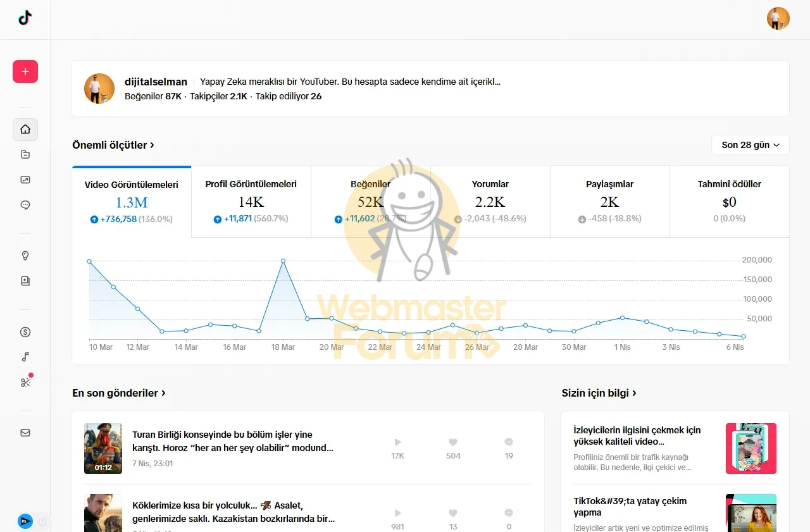Open the dollar monetization icon in sidebar
Viewport: 810px width, 532px height.
(25, 332)
